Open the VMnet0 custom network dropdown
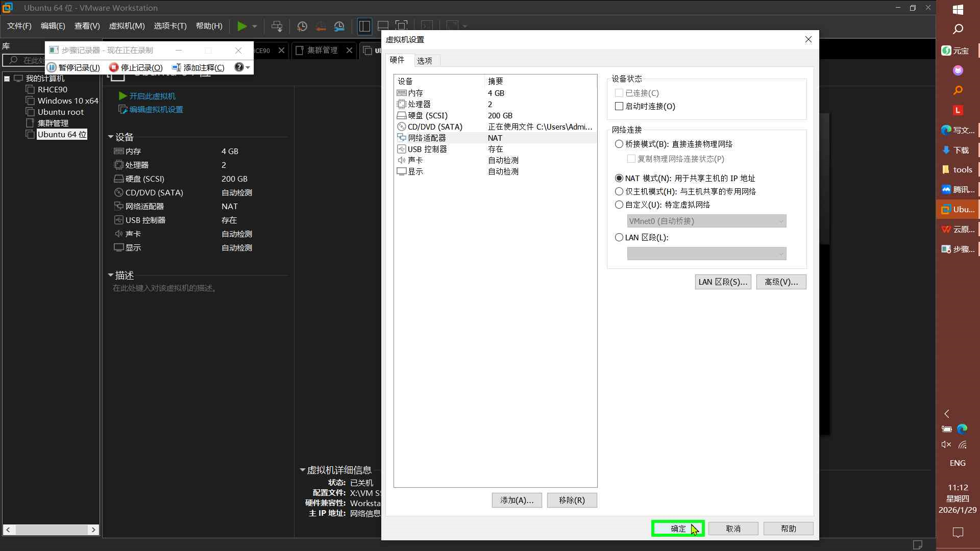Screen dimensions: 980x551 point(706,221)
